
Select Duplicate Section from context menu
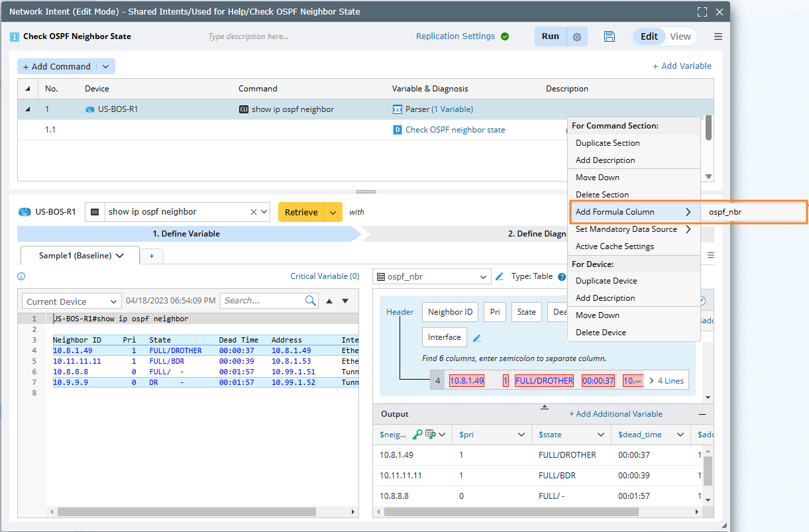608,143
